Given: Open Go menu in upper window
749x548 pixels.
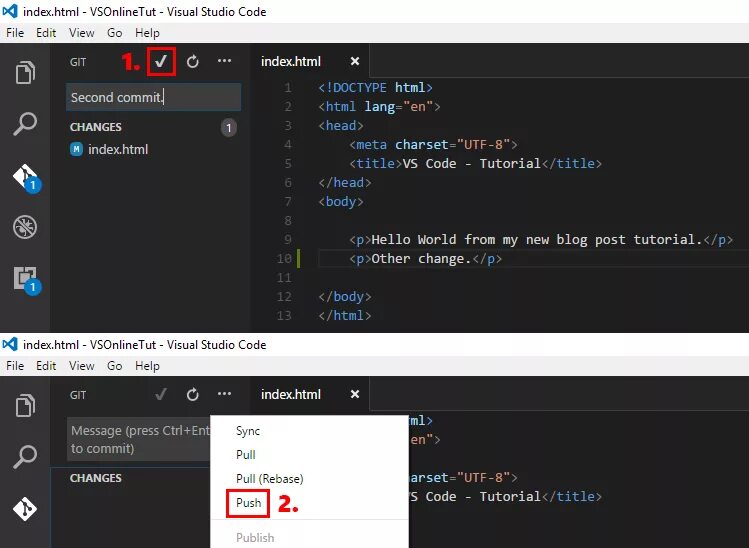Looking at the screenshot, I should coord(115,33).
